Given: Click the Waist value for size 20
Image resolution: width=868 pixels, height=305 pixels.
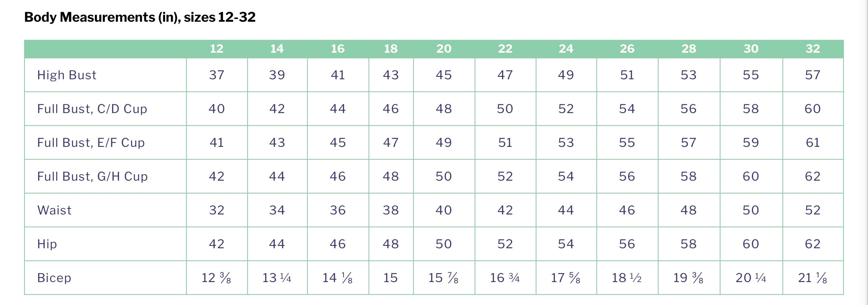Looking at the screenshot, I should (444, 210).
